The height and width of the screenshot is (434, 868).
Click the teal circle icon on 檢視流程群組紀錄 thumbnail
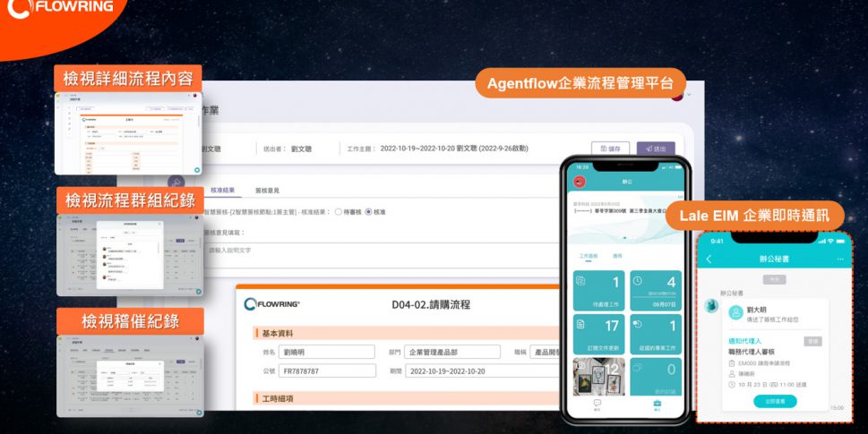(197, 292)
